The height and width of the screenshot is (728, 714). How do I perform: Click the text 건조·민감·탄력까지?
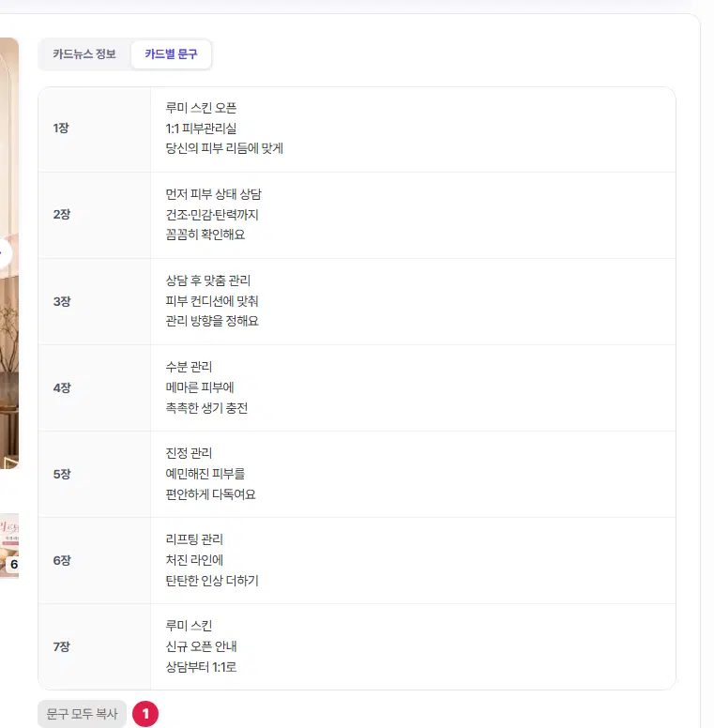(212, 215)
